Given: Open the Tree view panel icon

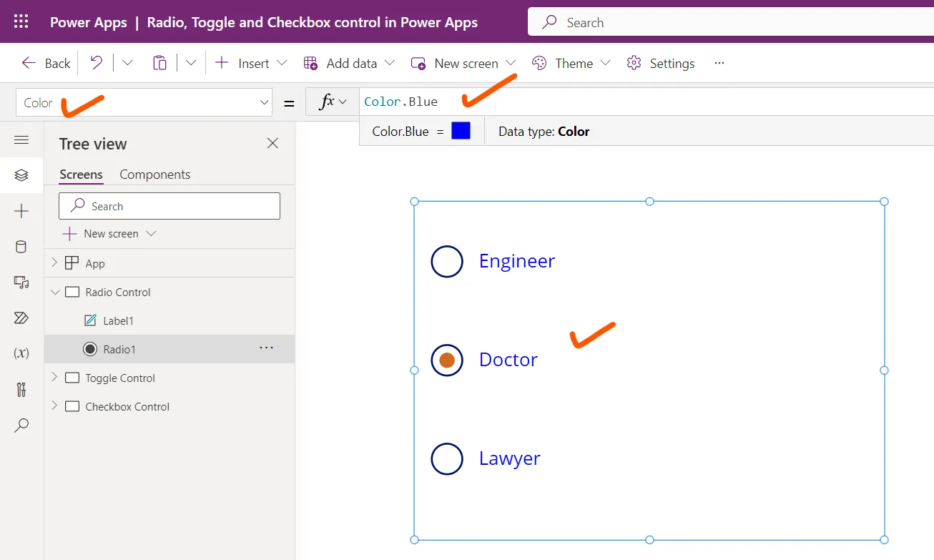Looking at the screenshot, I should [x=21, y=175].
